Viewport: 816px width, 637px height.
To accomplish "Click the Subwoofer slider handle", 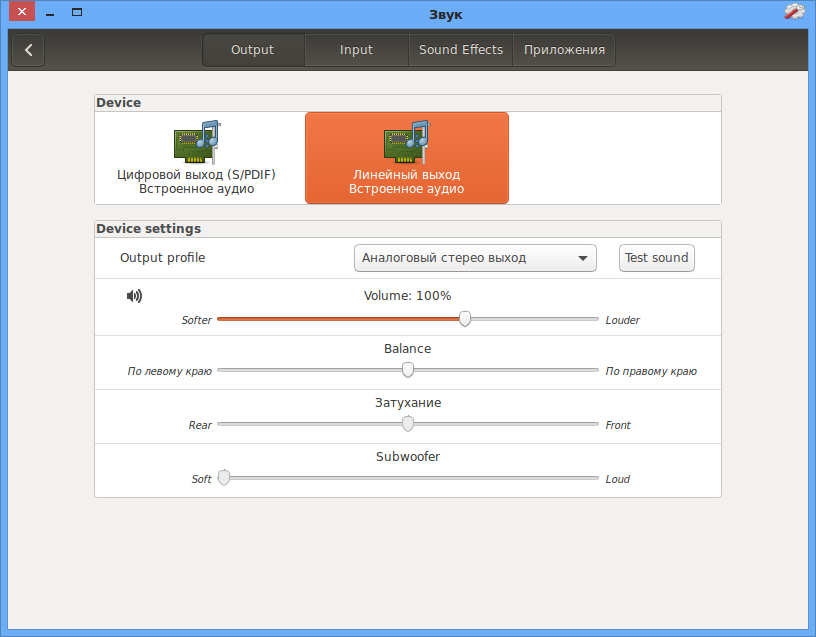I will 224,477.
